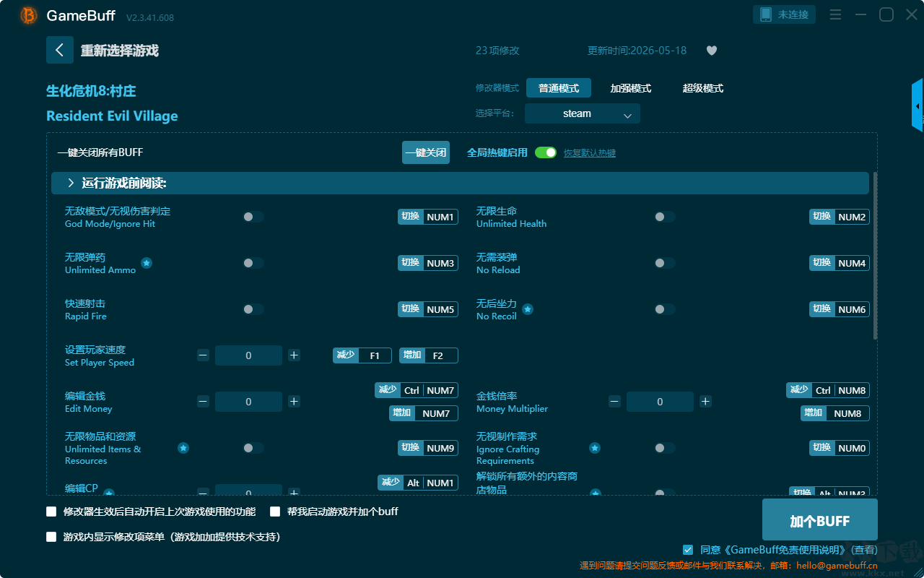Click the star next to Unlimited Items & Resources
Viewport: 924px width, 578px height.
pyautogui.click(x=183, y=448)
